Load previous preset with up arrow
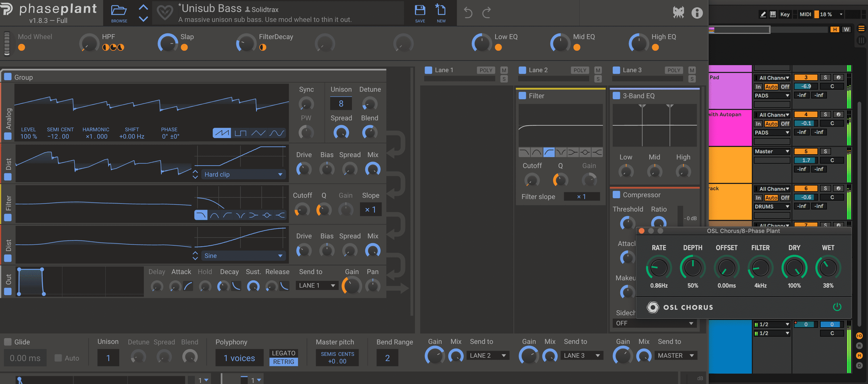 [x=143, y=7]
